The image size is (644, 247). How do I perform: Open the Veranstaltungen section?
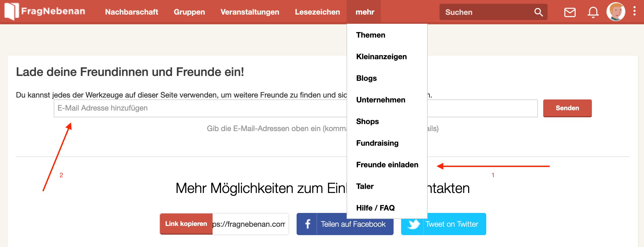(x=250, y=12)
